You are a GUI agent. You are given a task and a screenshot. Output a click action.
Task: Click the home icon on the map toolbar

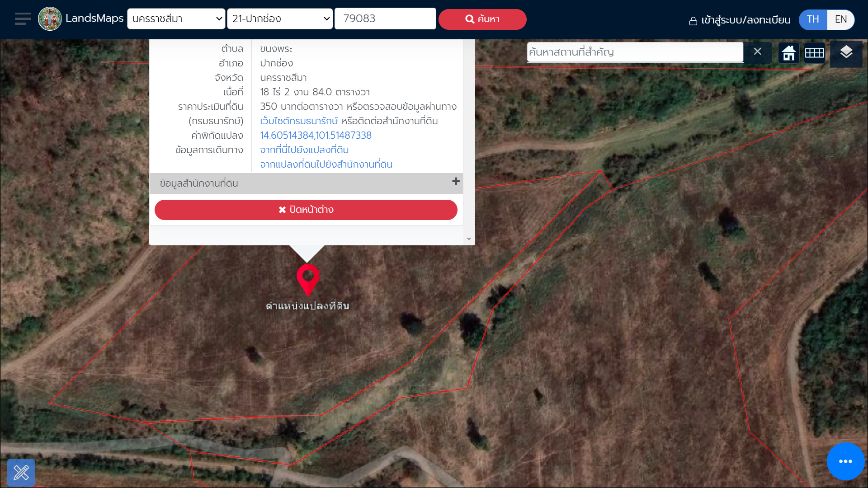789,53
